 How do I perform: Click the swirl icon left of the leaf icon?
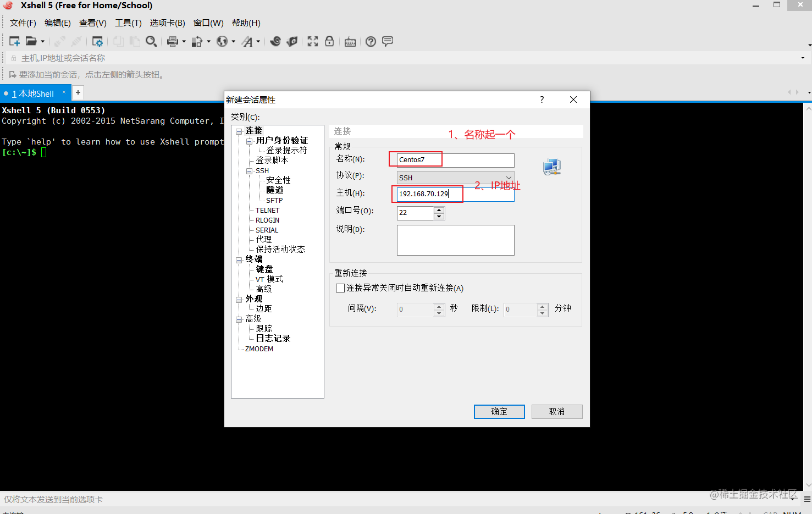click(x=275, y=41)
